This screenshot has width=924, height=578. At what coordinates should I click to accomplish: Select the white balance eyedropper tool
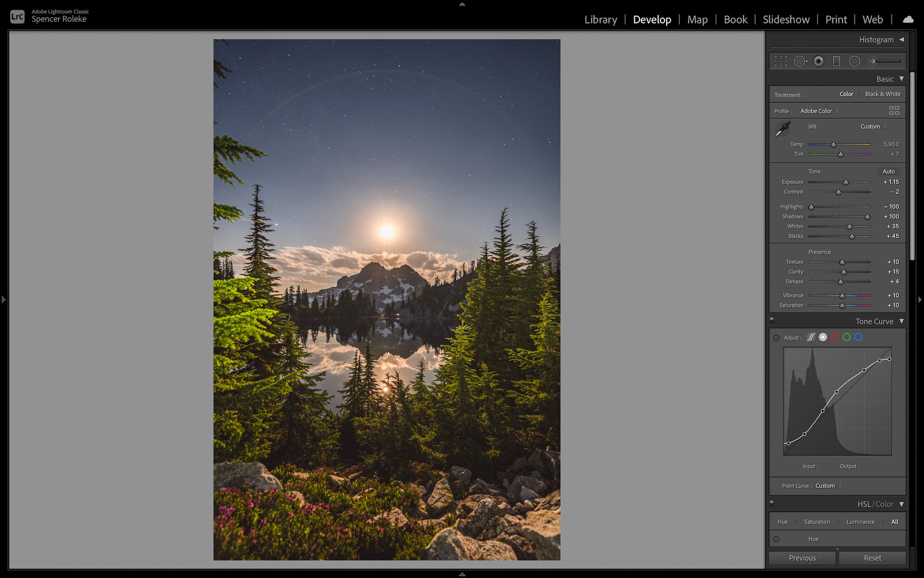pos(783,130)
